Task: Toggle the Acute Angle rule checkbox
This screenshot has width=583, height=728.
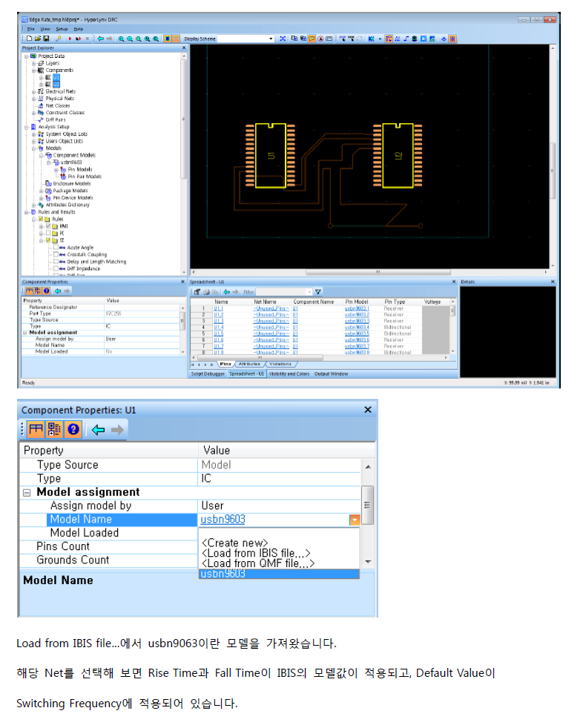Action: 55,248
